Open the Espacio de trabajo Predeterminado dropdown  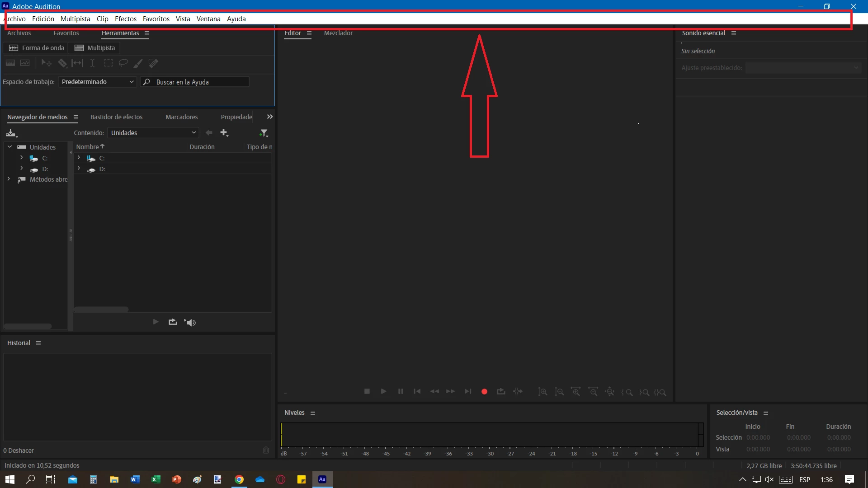point(97,82)
